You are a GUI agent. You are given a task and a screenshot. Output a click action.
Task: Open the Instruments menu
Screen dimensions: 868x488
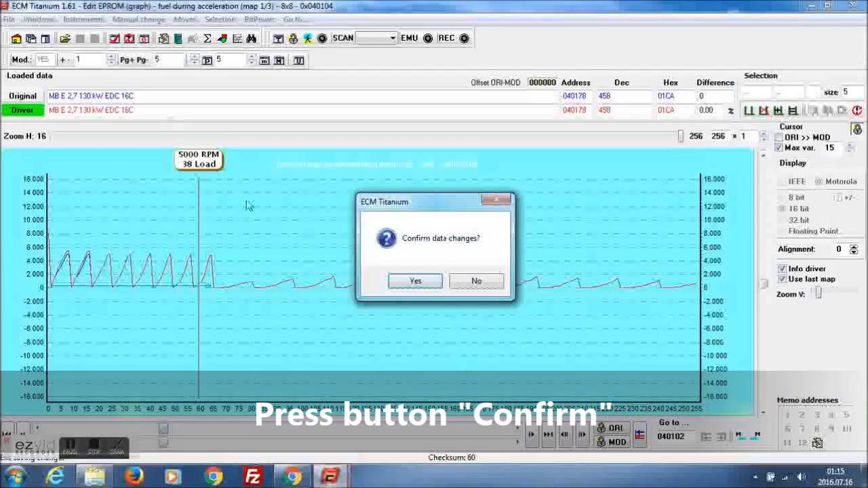click(x=83, y=19)
